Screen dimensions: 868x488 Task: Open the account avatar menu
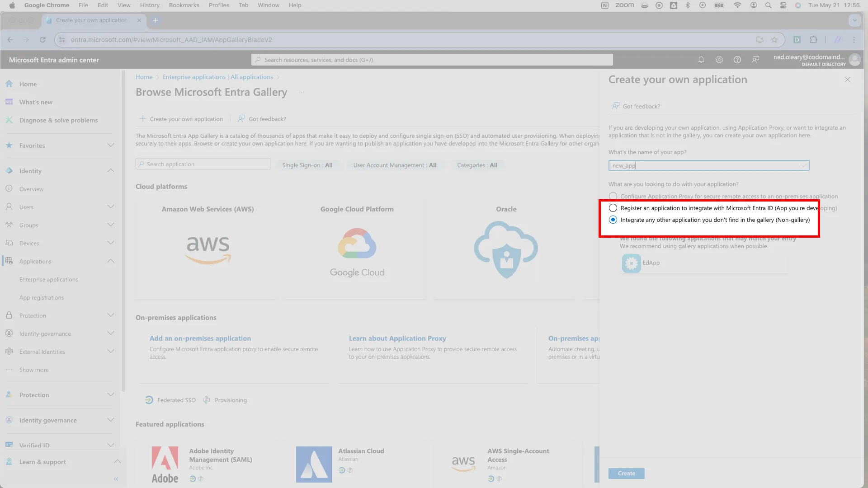coord(854,60)
